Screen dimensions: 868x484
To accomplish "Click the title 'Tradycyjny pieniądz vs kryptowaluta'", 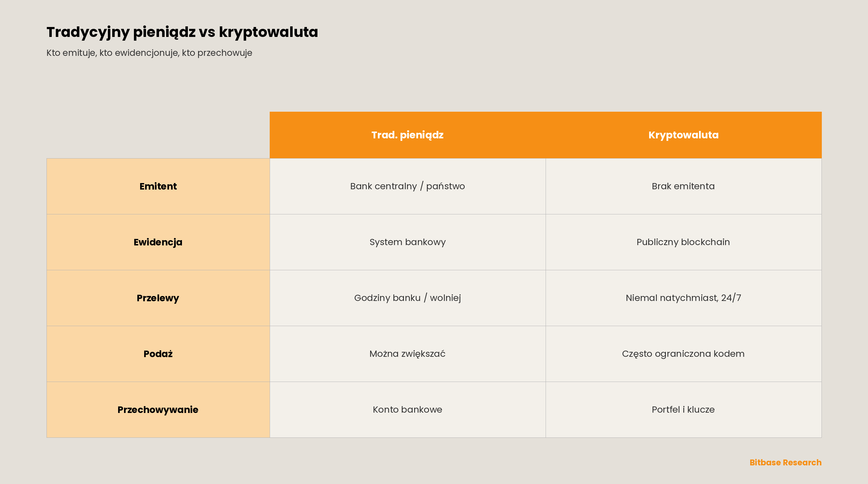I will click(182, 32).
